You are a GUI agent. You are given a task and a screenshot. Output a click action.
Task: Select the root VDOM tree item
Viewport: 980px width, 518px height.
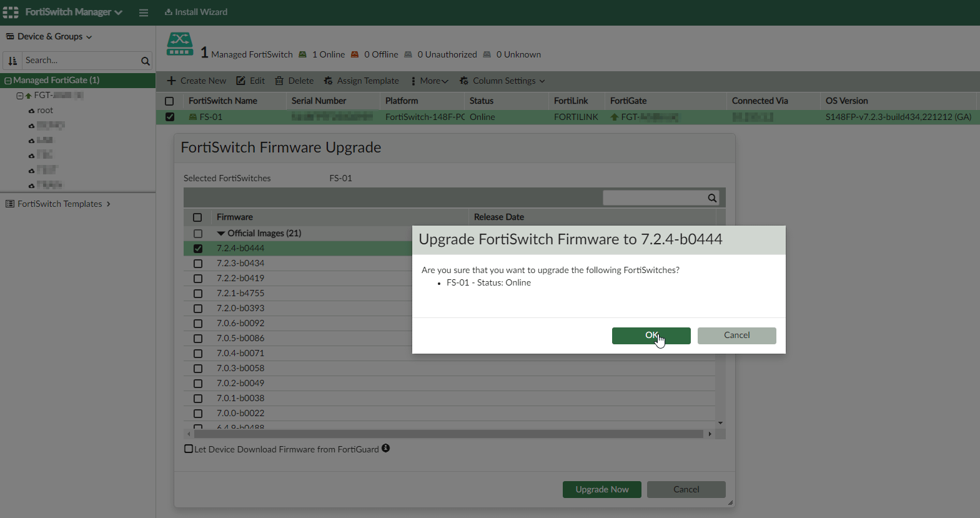[45, 111]
